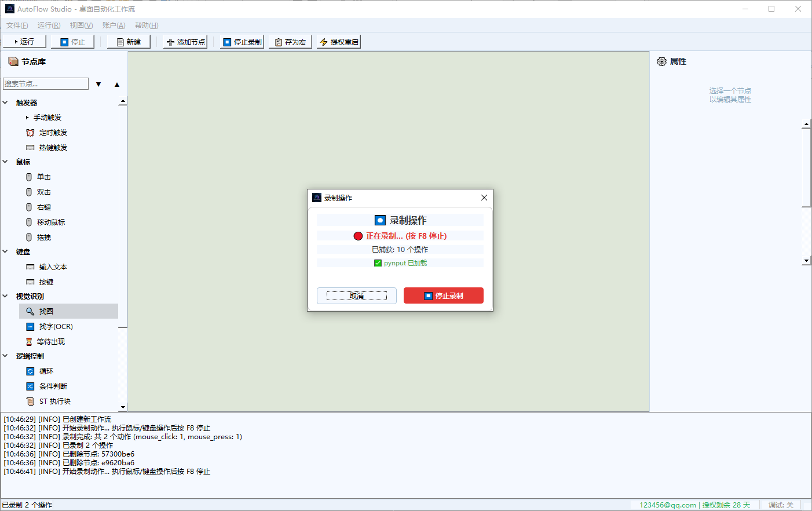Image resolution: width=812 pixels, height=511 pixels.
Task: Collapse the 键盘 category
Action: (x=5, y=251)
